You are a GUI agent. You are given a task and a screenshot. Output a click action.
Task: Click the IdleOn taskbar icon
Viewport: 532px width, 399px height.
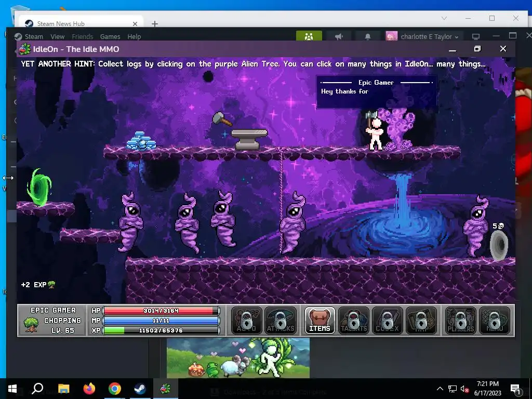[x=165, y=389]
